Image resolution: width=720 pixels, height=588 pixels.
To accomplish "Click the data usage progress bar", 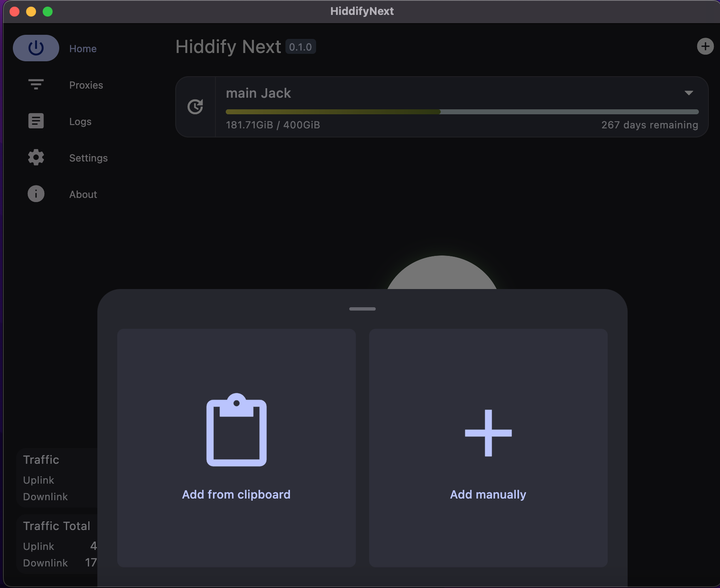I will click(462, 112).
